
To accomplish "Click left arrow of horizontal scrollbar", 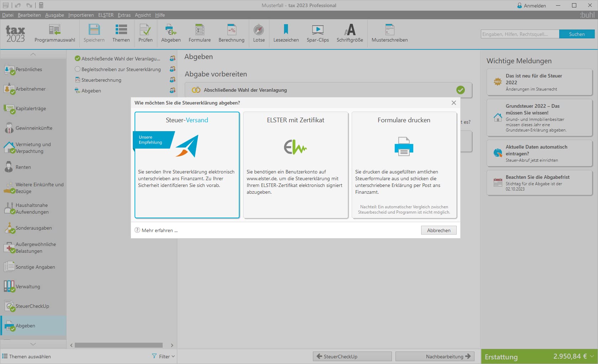I will click(72, 345).
